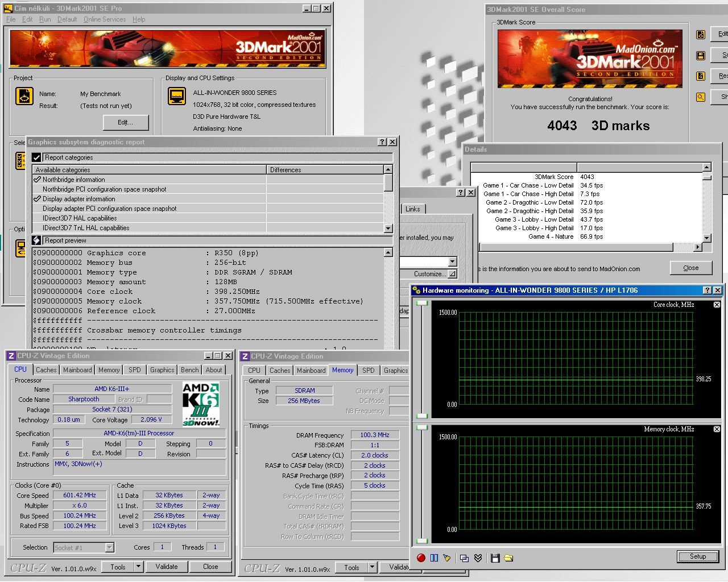This screenshot has width=728, height=582.
Task: Open combo box above Customize button
Action: point(452,261)
